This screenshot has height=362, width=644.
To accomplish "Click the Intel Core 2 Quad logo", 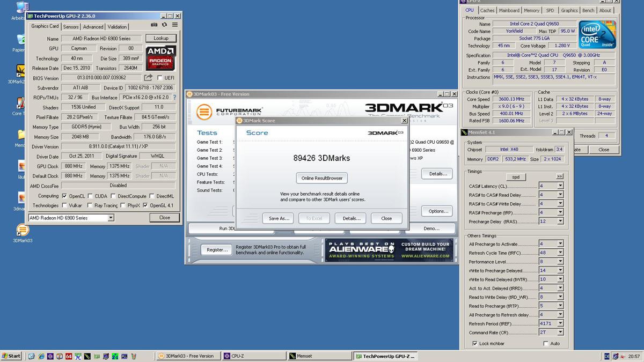I will (x=597, y=35).
